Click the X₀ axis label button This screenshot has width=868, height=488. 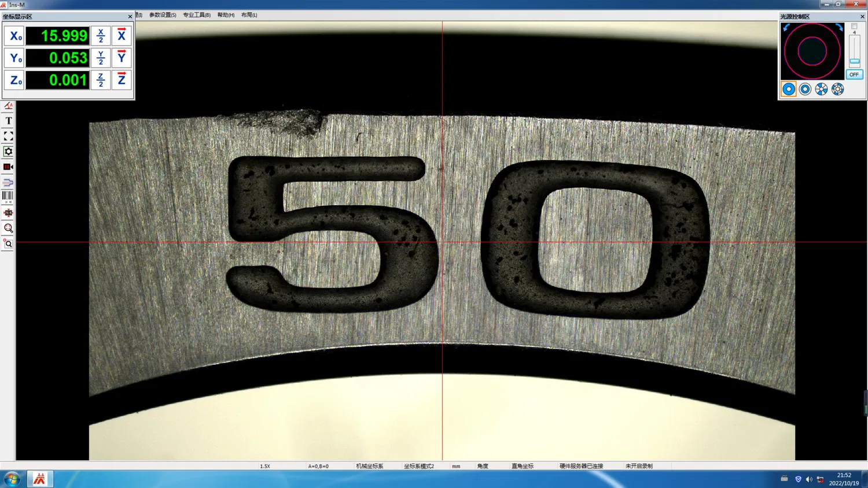point(14,36)
